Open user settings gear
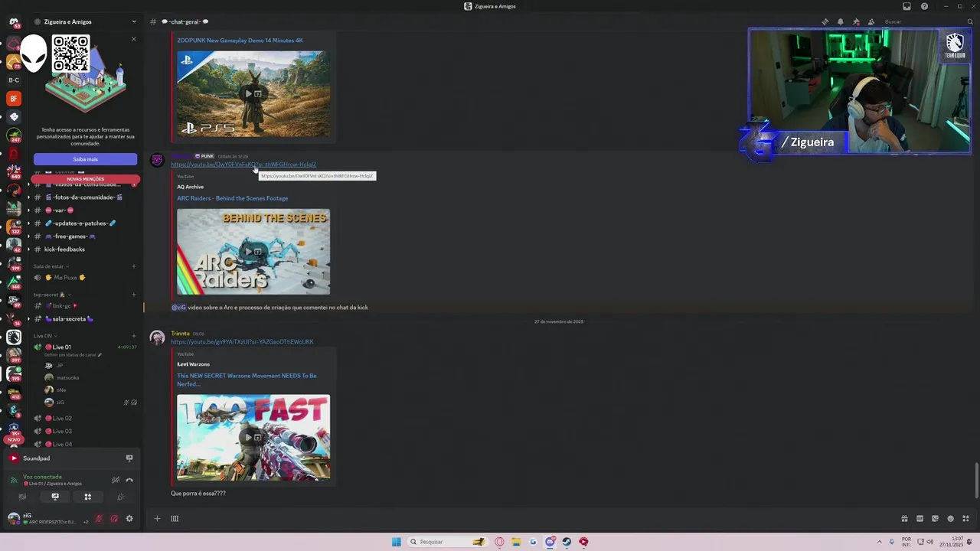980x551 pixels. coord(129,519)
